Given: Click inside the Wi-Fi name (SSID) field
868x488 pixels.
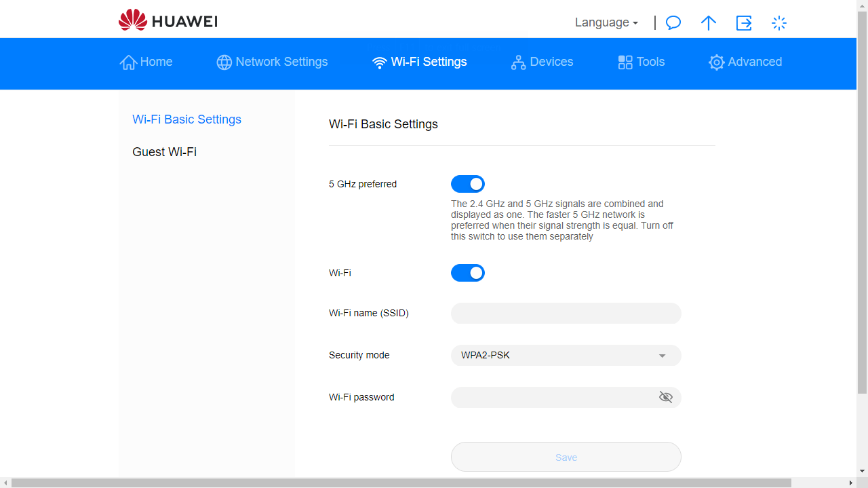Looking at the screenshot, I should coord(566,313).
